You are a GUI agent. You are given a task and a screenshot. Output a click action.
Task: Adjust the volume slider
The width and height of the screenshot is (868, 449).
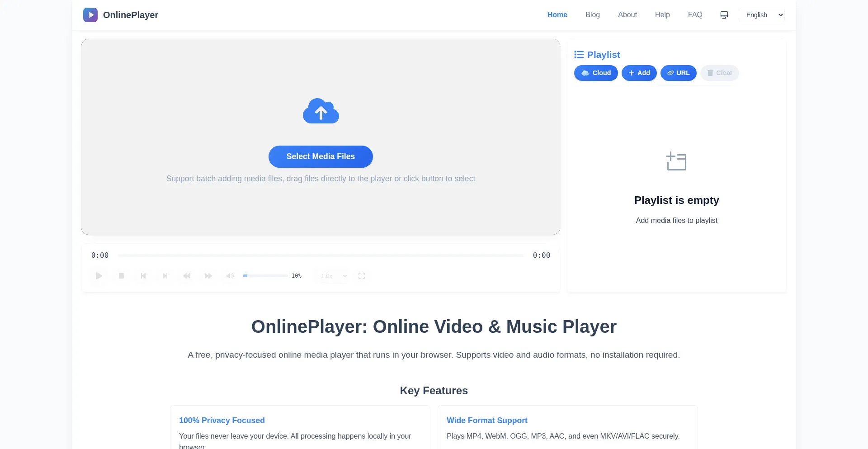point(265,276)
